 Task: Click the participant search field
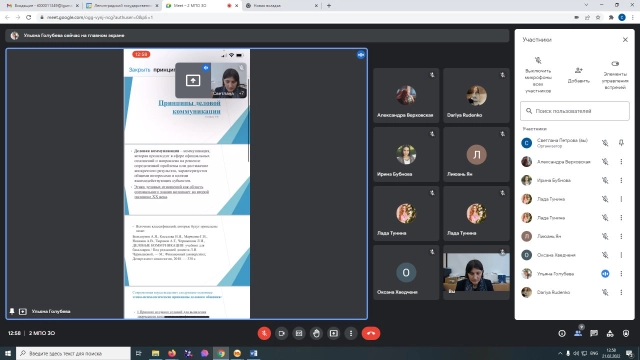[x=575, y=111]
